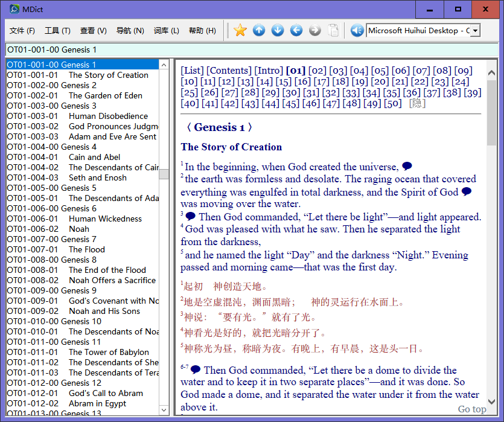Screen dimensions: 504x422
Task: Open footnote bubble after "Spirit of God"
Action: (x=467, y=191)
